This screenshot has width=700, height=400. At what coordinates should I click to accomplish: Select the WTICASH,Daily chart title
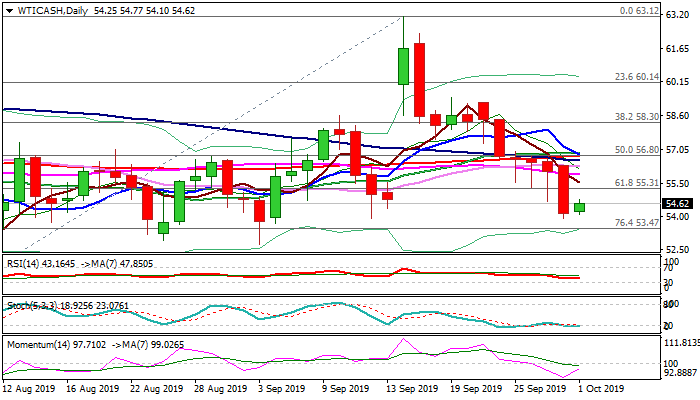tap(52, 11)
